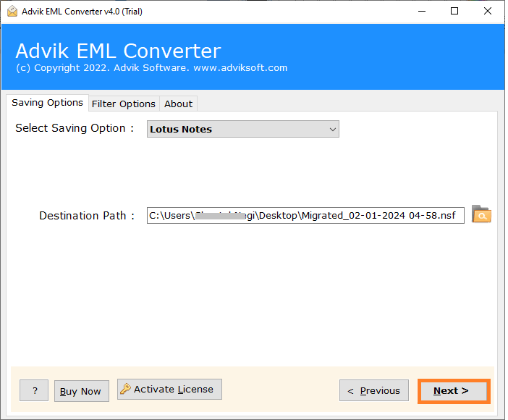Screen dimensions: 508x420
Task: Click into the Destination Path field
Action: 305,215
